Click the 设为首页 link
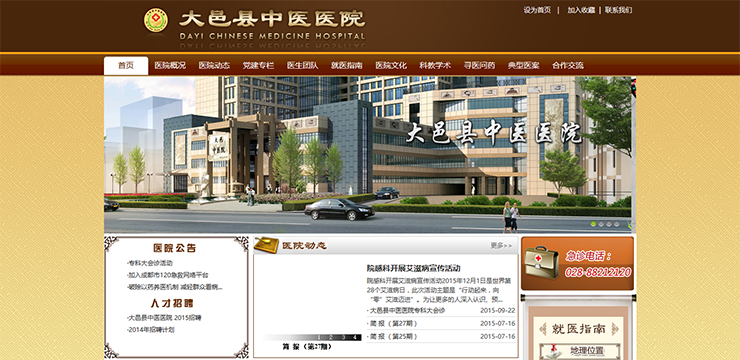This screenshot has height=360, width=740. (x=537, y=10)
